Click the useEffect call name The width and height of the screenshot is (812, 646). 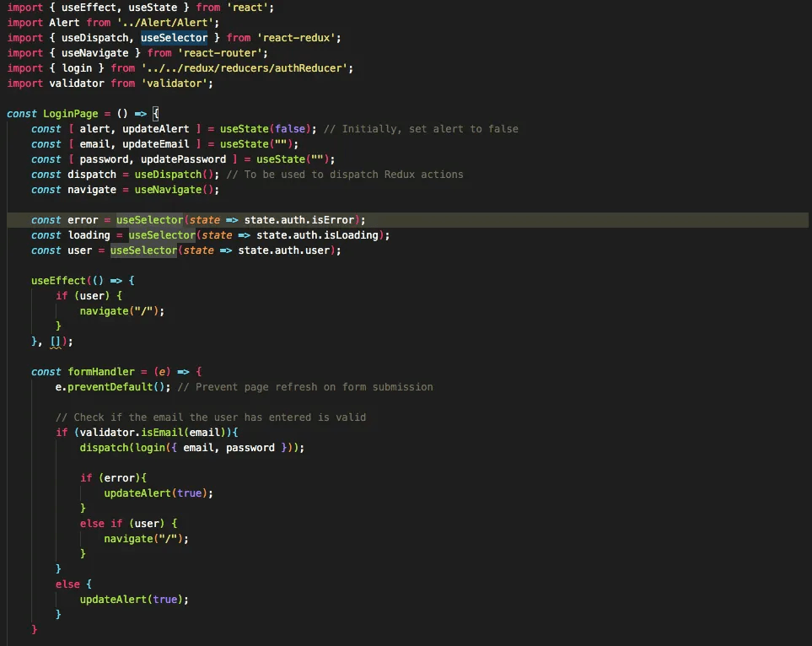tap(58, 280)
